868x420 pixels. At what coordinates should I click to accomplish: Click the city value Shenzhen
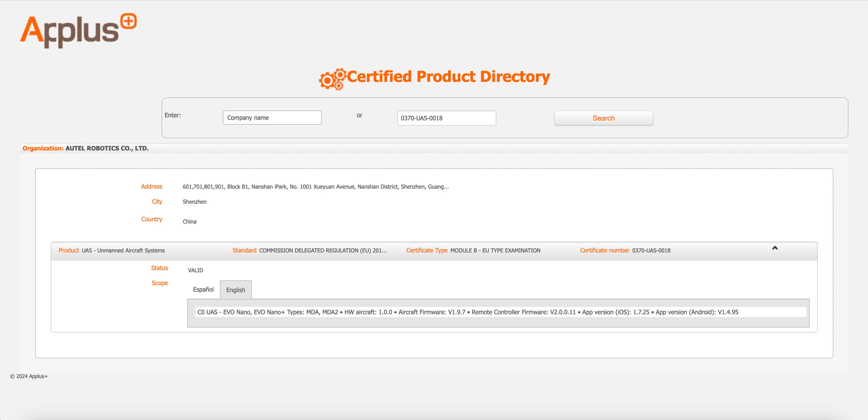pos(195,202)
